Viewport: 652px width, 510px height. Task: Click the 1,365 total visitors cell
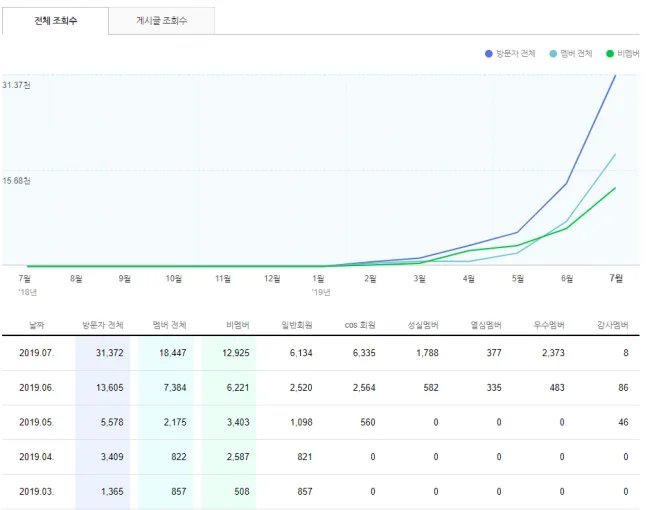(112, 492)
